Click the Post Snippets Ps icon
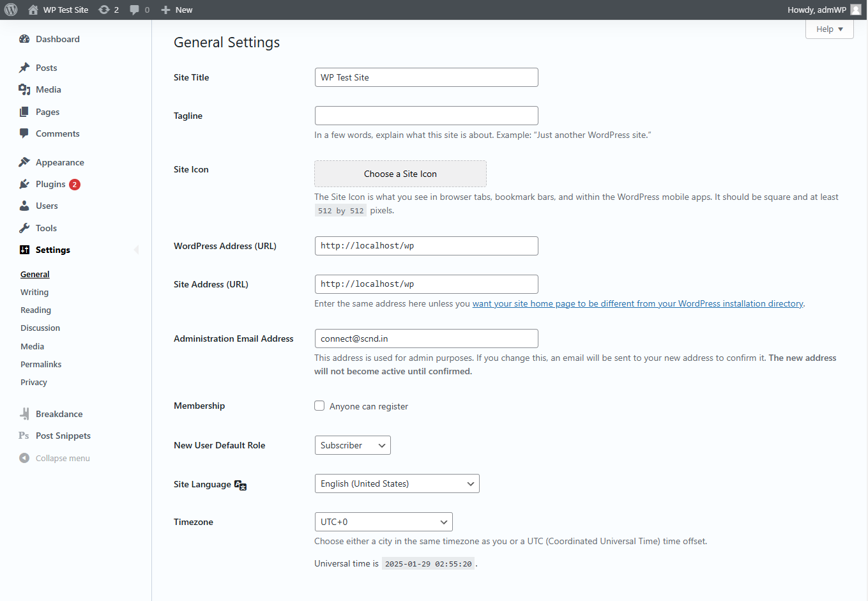The width and height of the screenshot is (868, 601). pyautogui.click(x=24, y=436)
